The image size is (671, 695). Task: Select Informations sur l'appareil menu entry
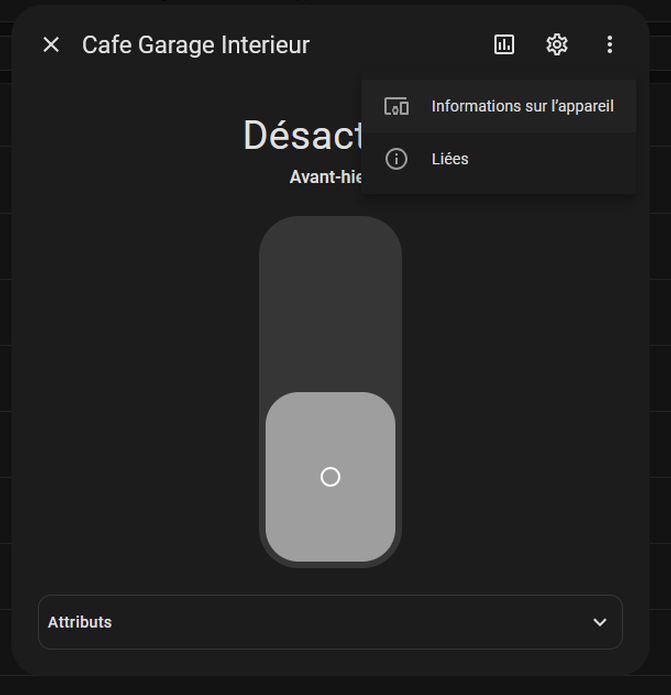tap(499, 106)
